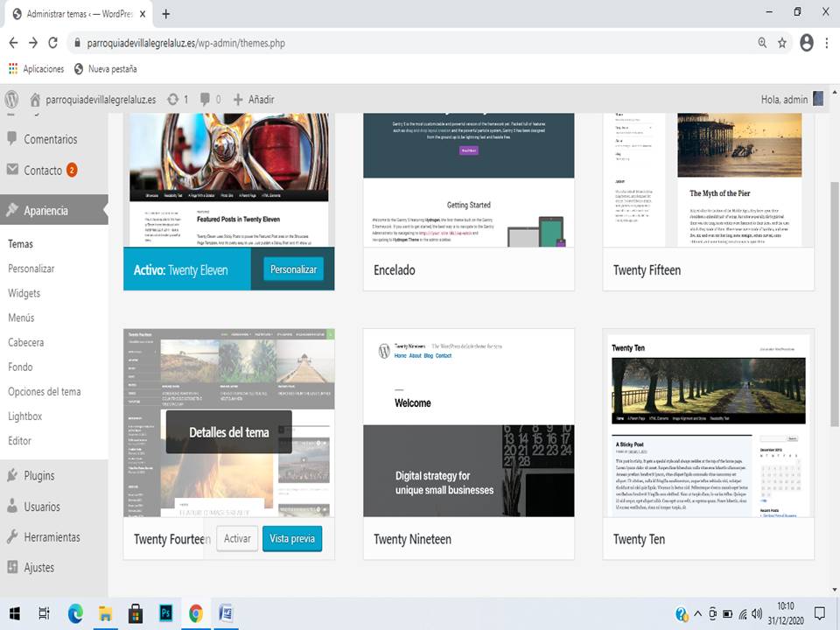This screenshot has height=630, width=840.
Task: Select Temas in the Apariencia submenu
Action: (20, 244)
